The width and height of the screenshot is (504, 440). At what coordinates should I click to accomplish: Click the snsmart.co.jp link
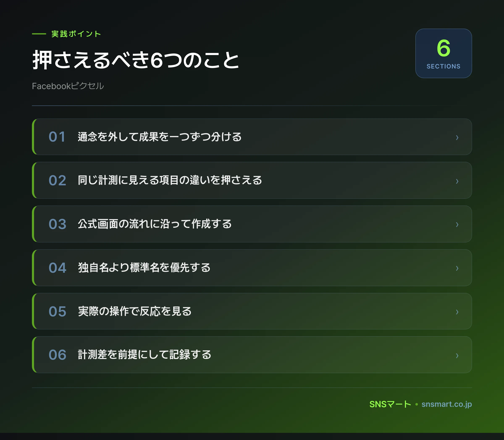click(x=447, y=404)
